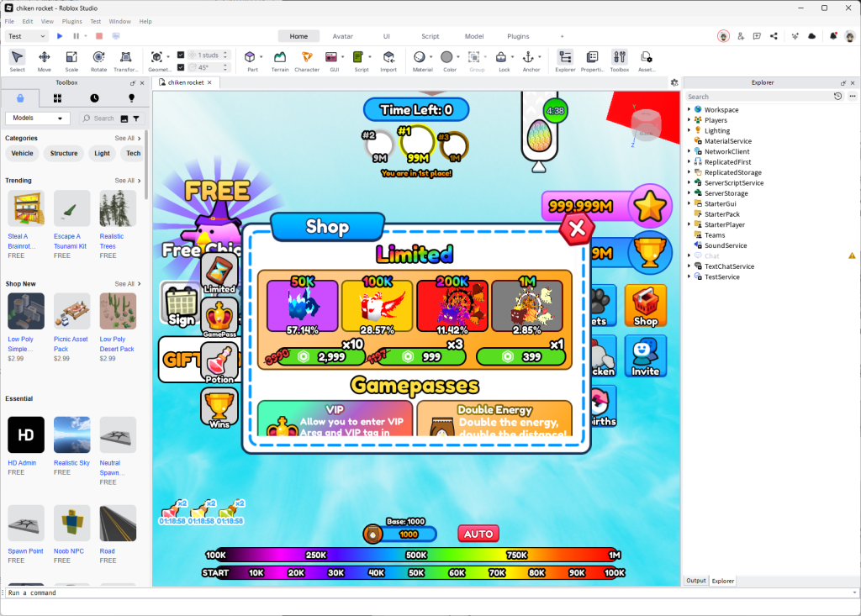Screen dimensions: 861x616
Task: Toggle Lock on selected parts
Action: 500,56
